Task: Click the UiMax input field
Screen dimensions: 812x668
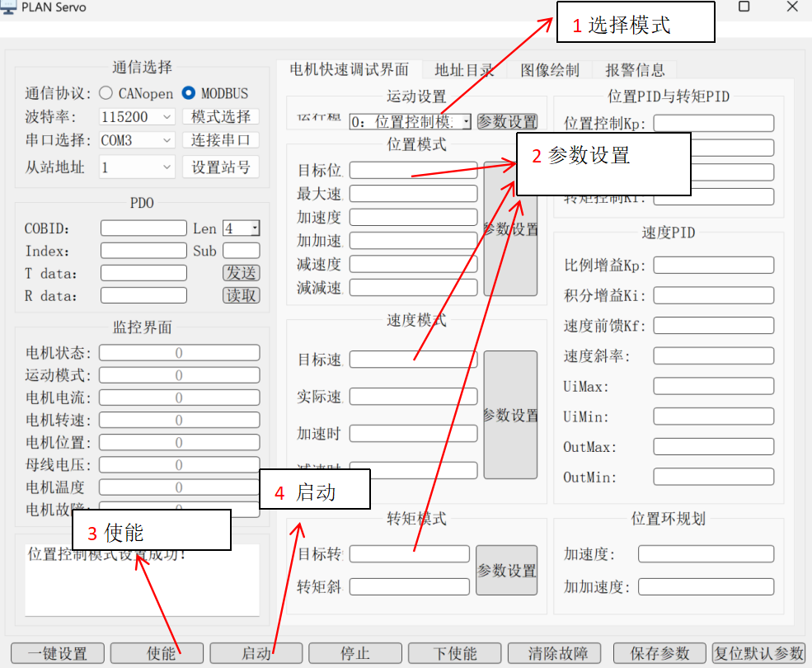Action: 714,386
